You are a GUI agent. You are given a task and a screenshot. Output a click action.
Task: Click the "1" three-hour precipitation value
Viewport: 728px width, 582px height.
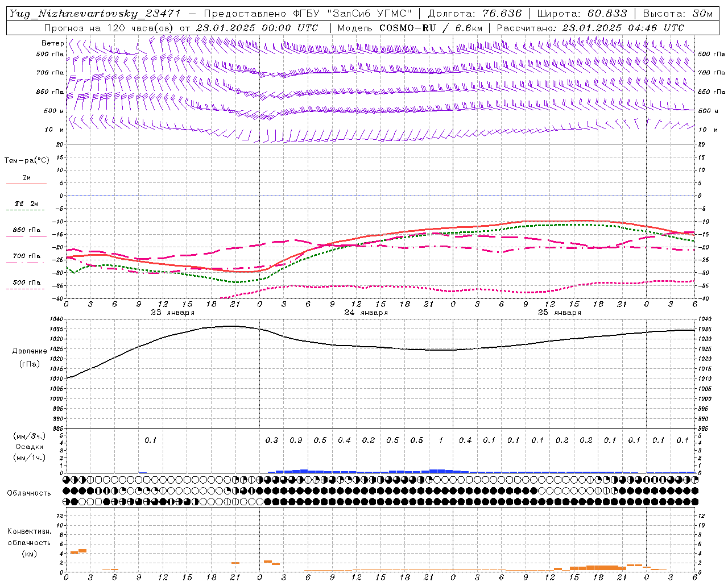pos(441,440)
